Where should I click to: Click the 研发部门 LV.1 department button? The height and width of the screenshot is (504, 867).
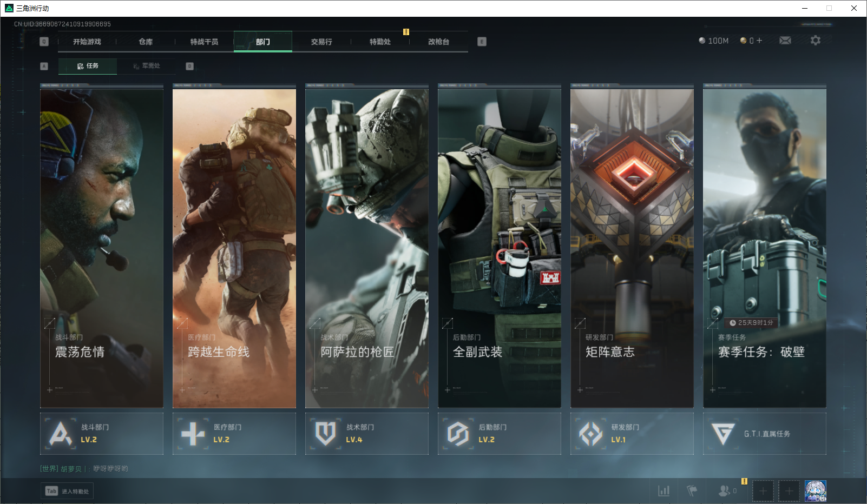[x=632, y=434]
